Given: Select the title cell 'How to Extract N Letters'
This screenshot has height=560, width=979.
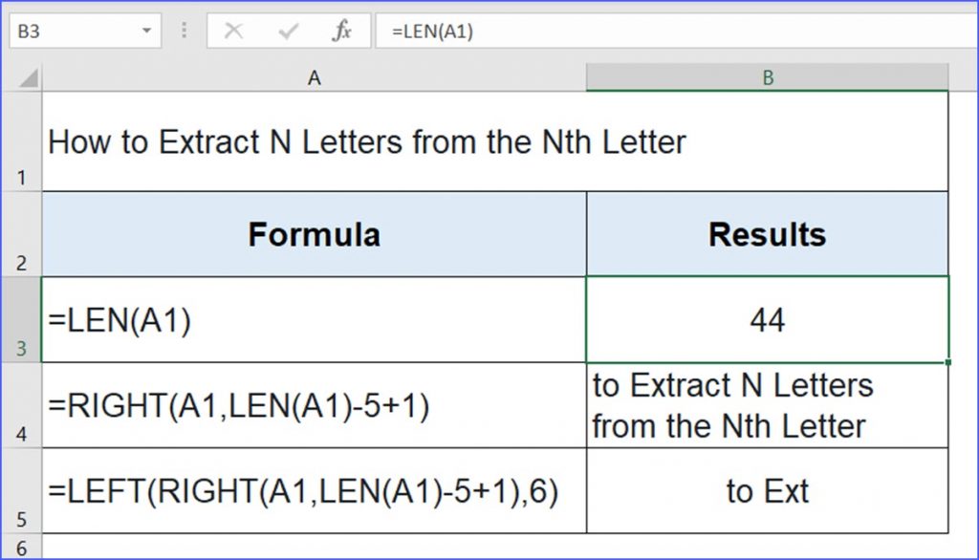Looking at the screenshot, I should [x=314, y=141].
